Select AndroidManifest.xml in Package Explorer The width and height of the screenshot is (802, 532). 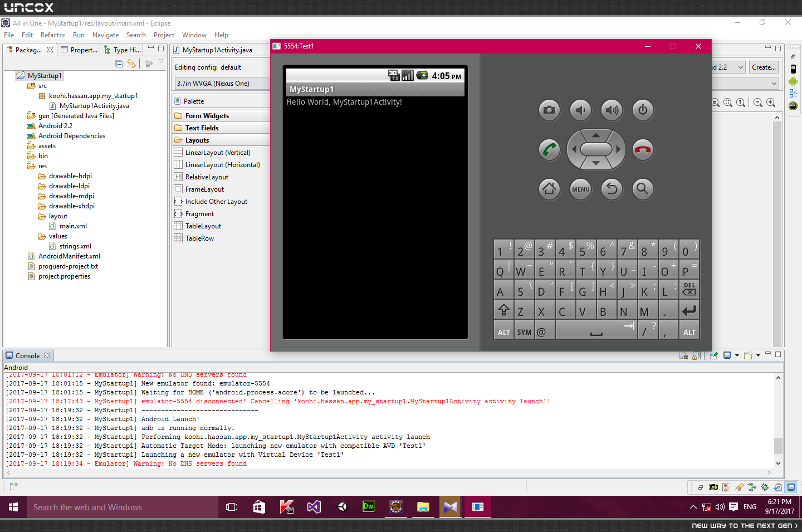click(x=69, y=256)
